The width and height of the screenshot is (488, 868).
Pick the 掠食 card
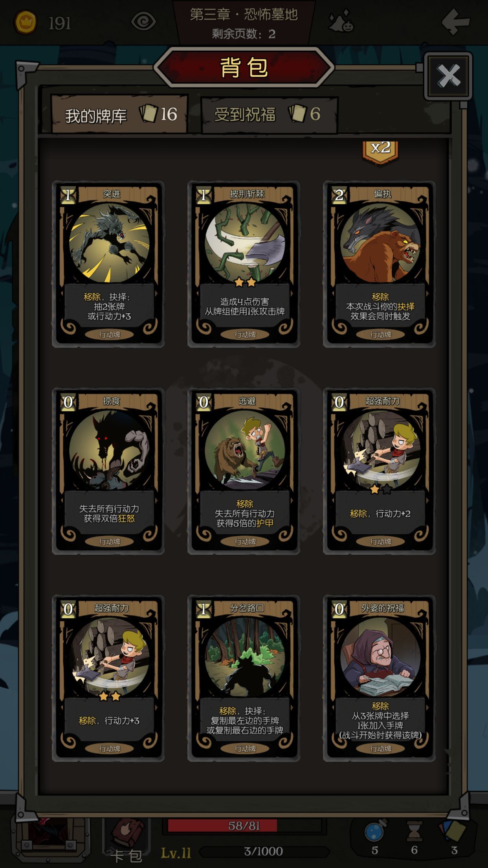(108, 472)
